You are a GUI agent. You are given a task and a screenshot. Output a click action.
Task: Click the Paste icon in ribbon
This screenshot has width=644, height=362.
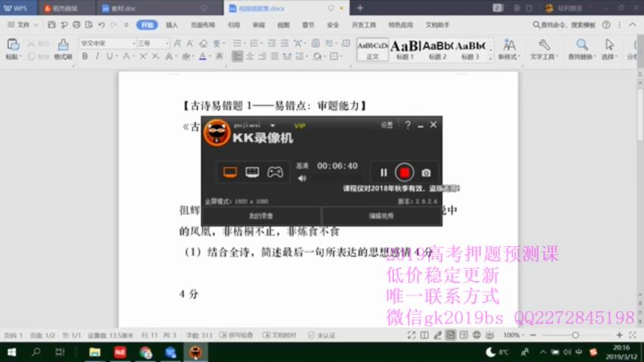click(x=13, y=45)
